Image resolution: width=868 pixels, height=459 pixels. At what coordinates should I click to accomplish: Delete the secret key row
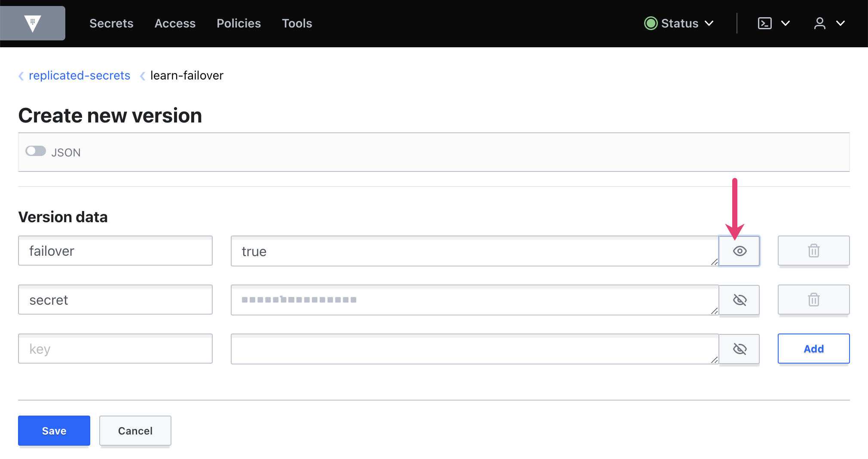813,300
